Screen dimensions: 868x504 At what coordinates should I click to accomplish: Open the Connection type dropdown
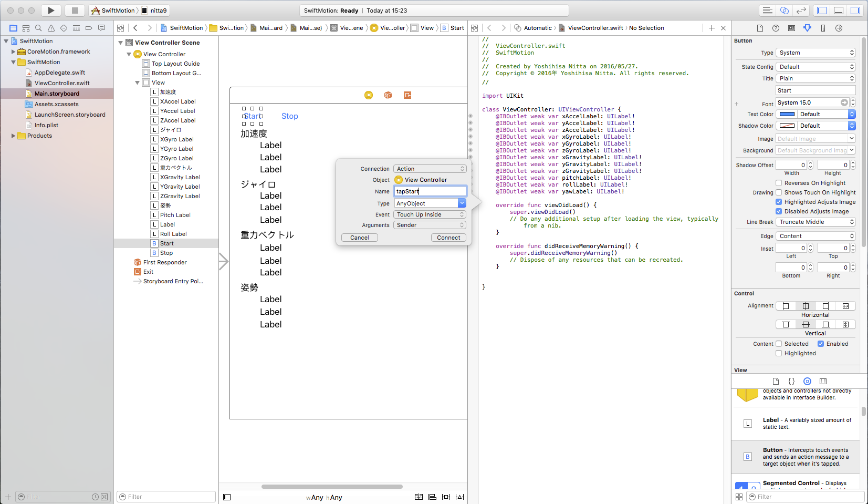[x=430, y=169]
